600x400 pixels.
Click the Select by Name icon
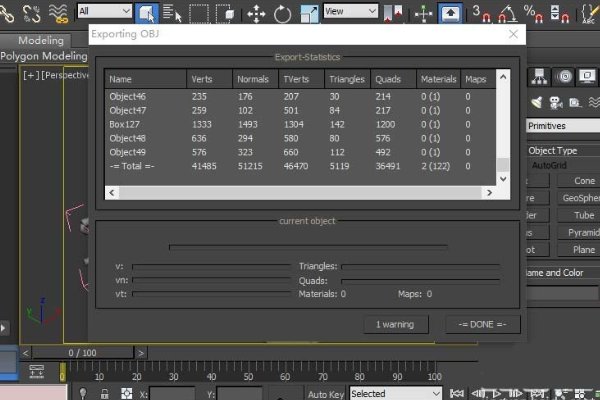[x=172, y=13]
